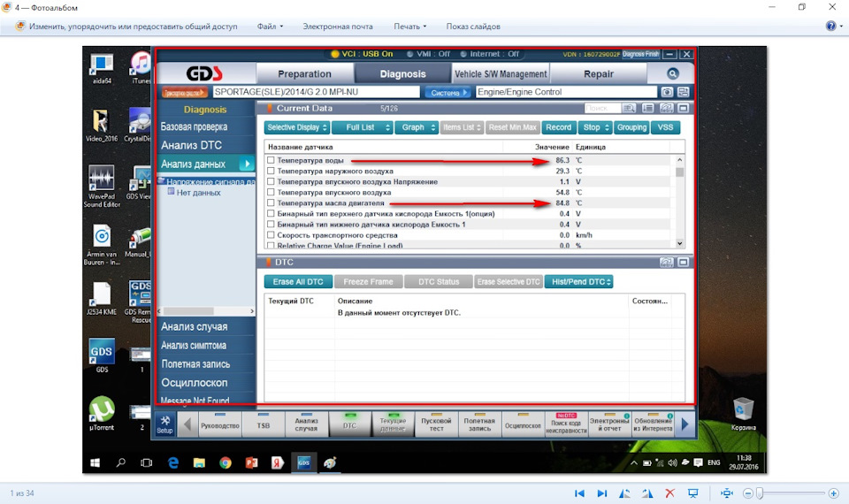The width and height of the screenshot is (849, 504).
Task: Open Full List dropdown
Action: [362, 127]
